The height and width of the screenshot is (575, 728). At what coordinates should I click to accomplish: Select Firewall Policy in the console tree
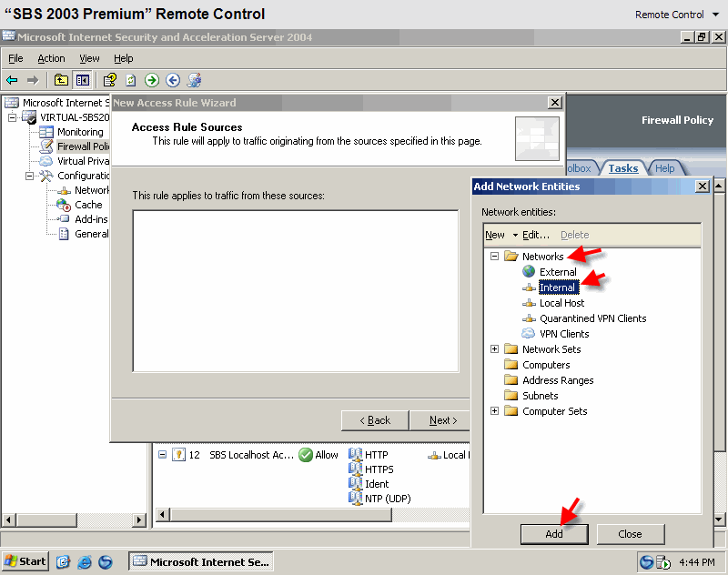83,146
